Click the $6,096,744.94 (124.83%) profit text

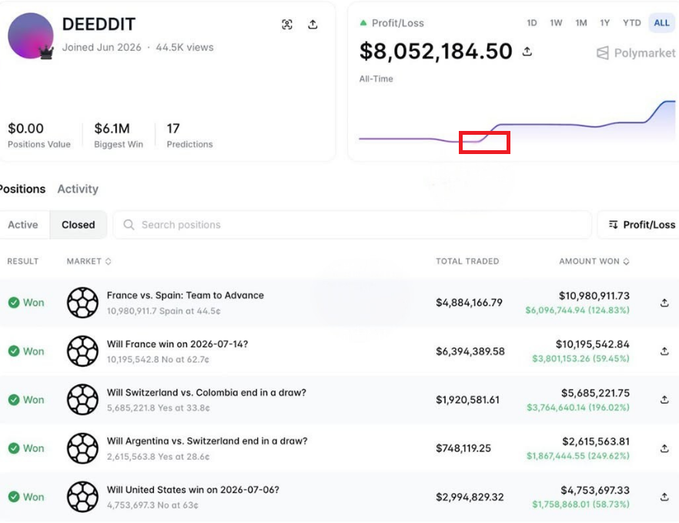tap(577, 310)
